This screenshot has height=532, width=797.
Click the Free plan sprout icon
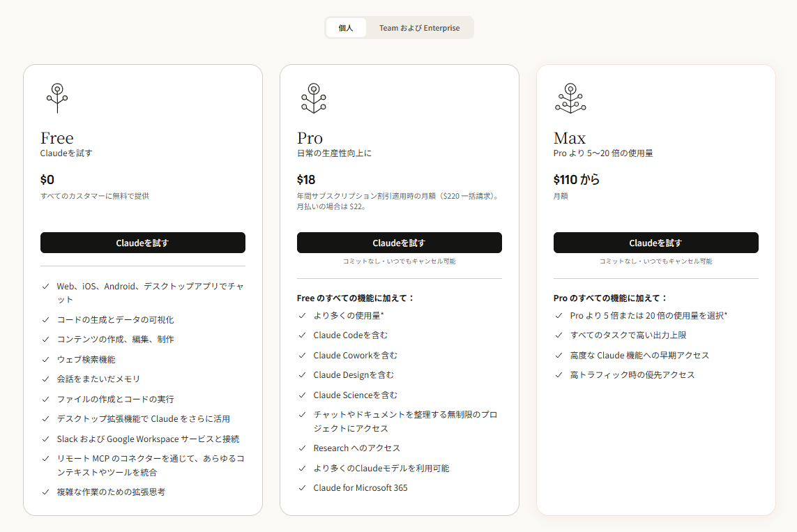tap(57, 98)
